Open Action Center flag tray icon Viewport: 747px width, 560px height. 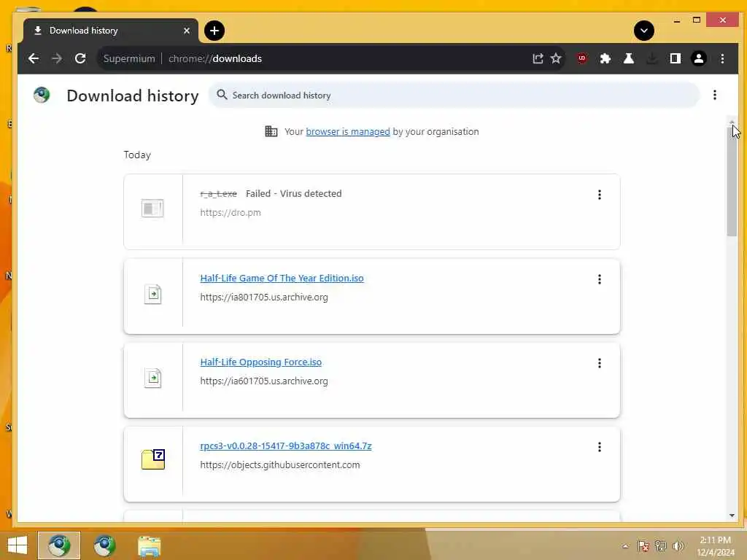tap(643, 546)
